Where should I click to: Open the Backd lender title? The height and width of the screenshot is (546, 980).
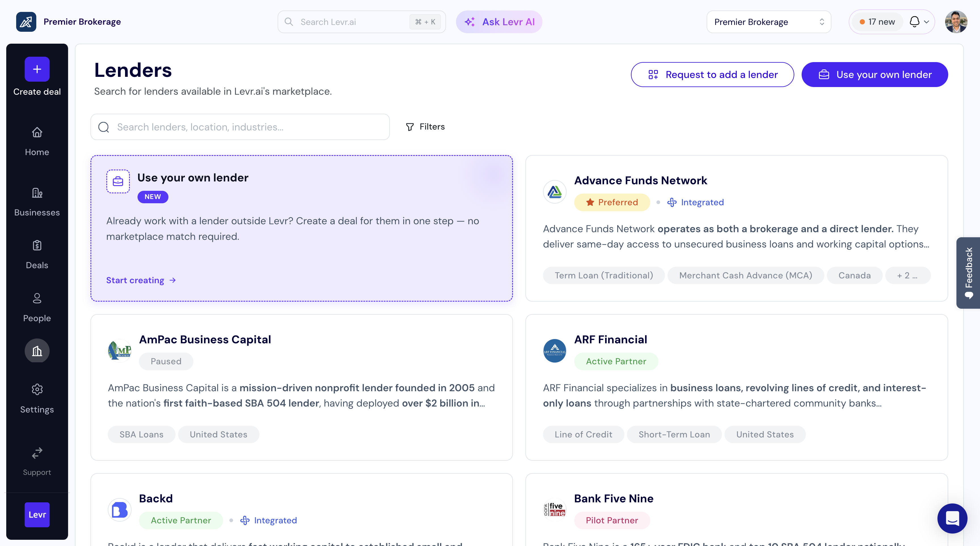(x=156, y=498)
